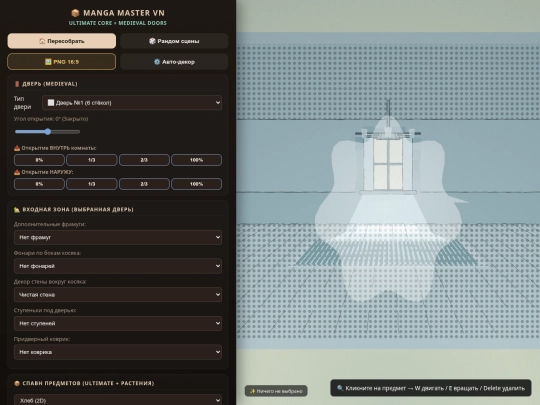Open the Нет фрамуг transom dropdown
This screenshot has width=540, height=405.
point(118,237)
